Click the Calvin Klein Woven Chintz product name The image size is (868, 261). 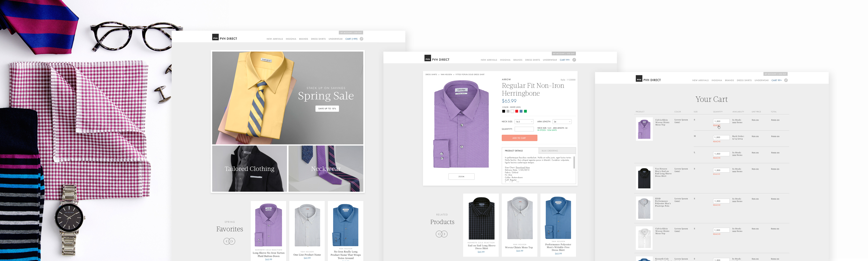[662, 122]
